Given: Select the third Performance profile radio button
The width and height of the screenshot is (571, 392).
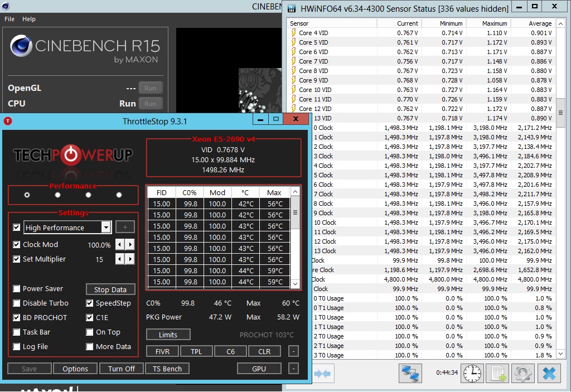Looking at the screenshot, I should coord(88,195).
